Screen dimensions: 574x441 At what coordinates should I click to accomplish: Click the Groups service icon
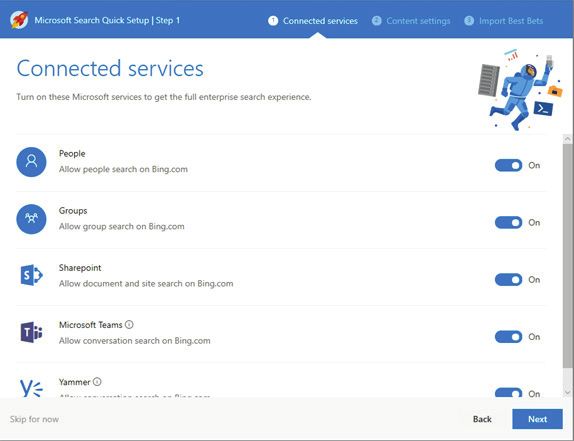coord(31,219)
